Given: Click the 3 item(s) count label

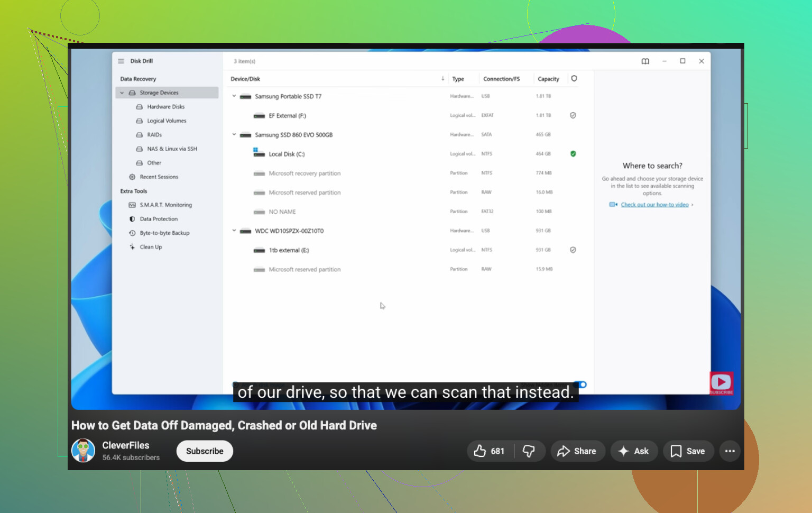Looking at the screenshot, I should click(244, 61).
